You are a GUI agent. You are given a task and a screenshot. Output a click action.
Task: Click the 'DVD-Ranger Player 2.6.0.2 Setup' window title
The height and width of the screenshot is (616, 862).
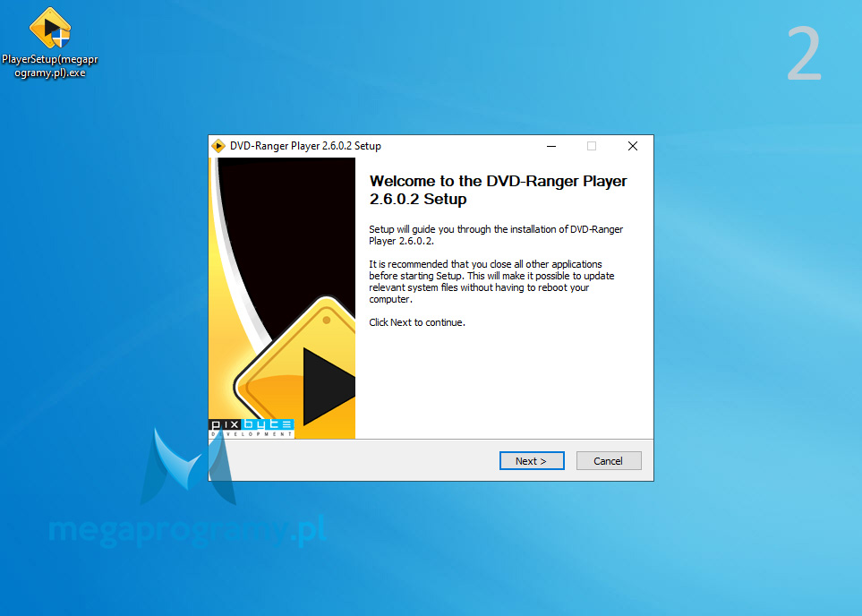[x=305, y=146]
